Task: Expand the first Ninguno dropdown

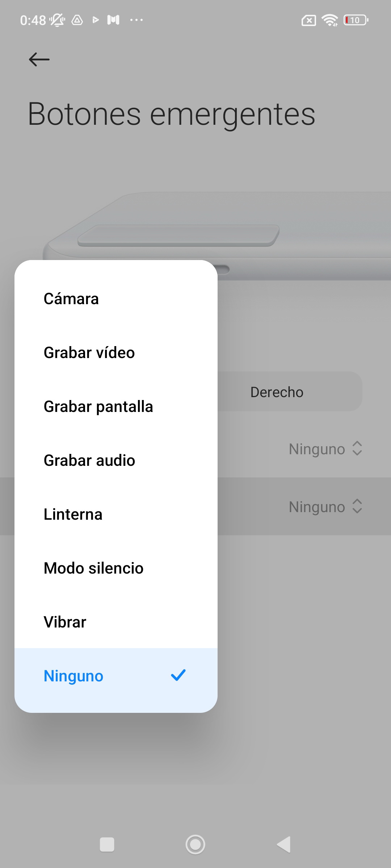Action: [325, 449]
